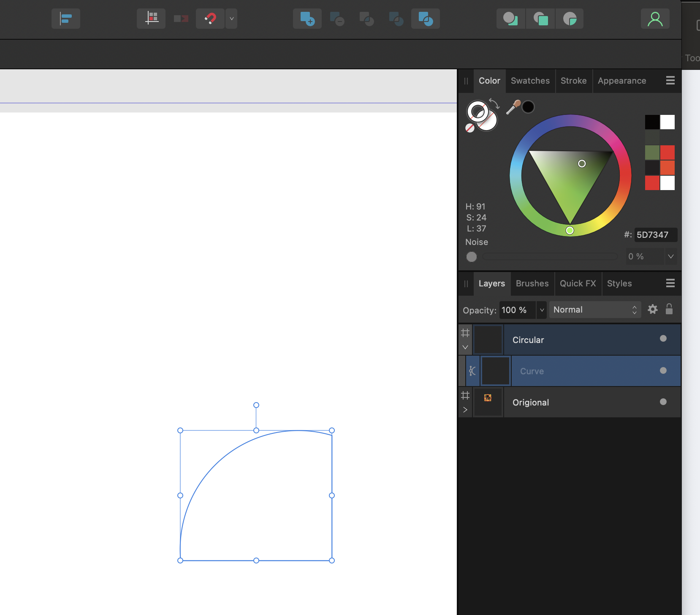Switch to the Swatches tab

click(530, 81)
